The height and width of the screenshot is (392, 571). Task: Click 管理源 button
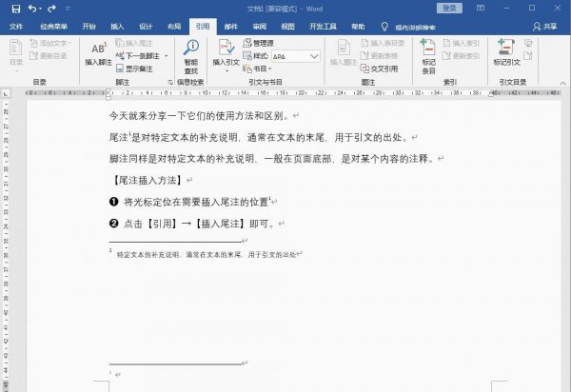click(x=258, y=44)
